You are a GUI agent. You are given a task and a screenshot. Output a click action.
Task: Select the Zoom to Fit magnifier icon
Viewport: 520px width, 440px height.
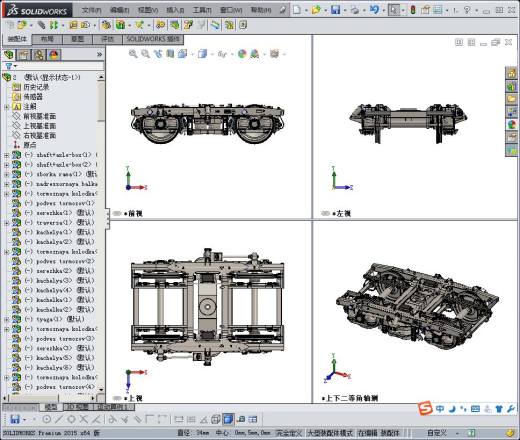133,54
